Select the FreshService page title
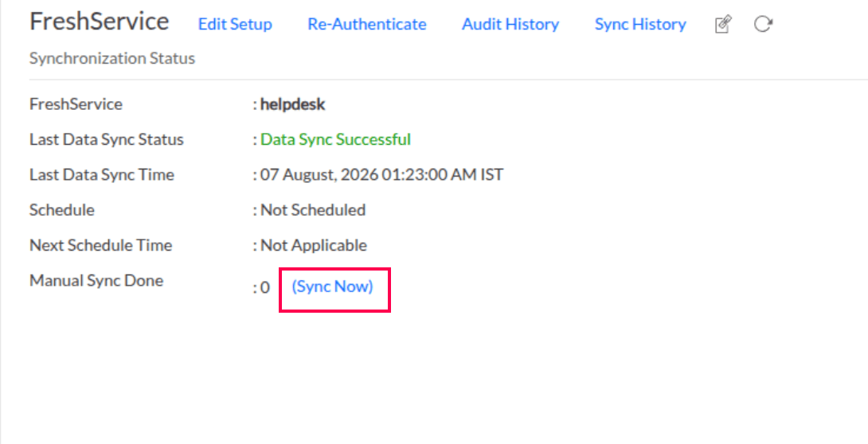 [x=99, y=21]
